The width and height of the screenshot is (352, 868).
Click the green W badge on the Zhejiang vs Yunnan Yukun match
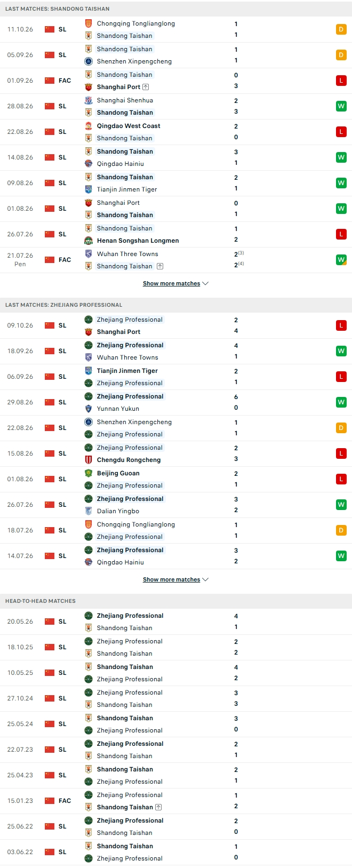[x=341, y=402]
